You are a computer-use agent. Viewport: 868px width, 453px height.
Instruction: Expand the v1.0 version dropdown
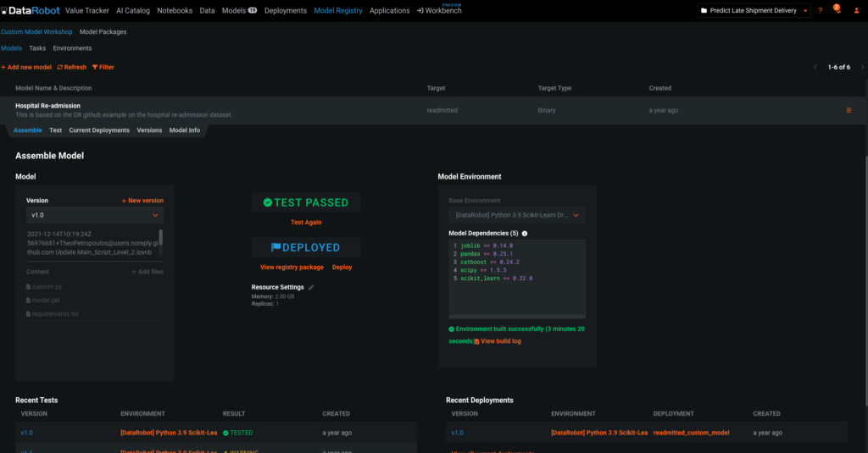pos(95,215)
